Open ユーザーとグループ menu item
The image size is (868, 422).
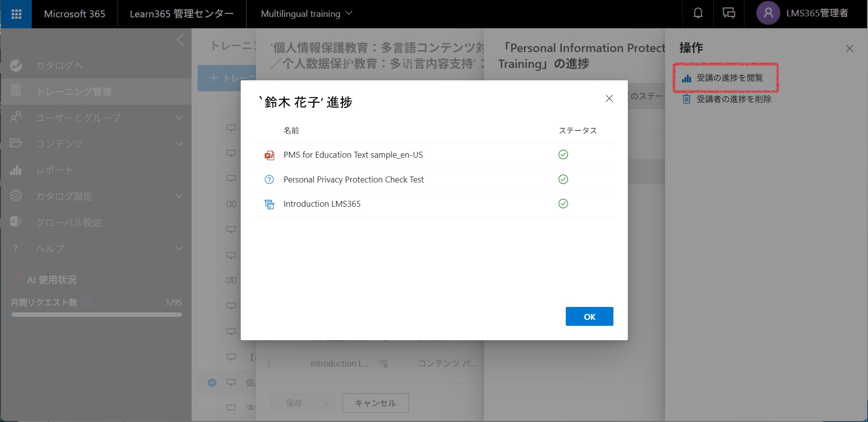(x=78, y=118)
